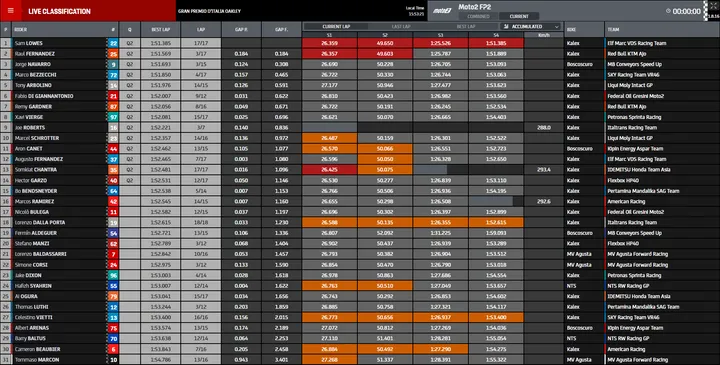
Task: Click Marcon's gap value 3.401
Action: [x=281, y=359]
